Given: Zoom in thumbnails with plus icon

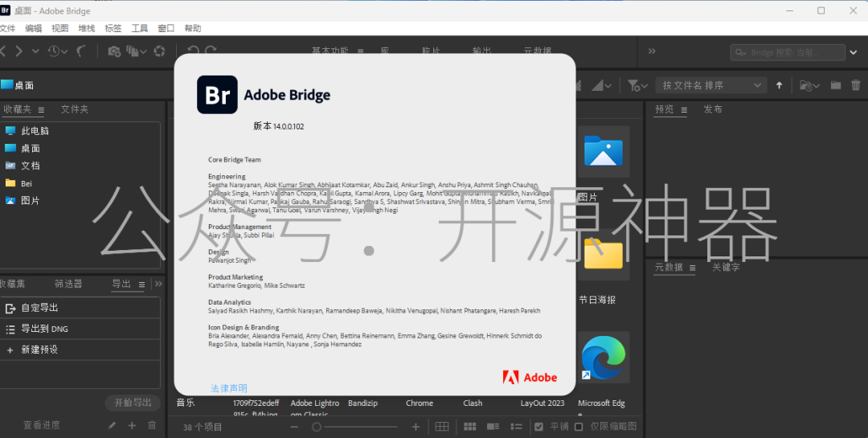Looking at the screenshot, I should tap(416, 427).
